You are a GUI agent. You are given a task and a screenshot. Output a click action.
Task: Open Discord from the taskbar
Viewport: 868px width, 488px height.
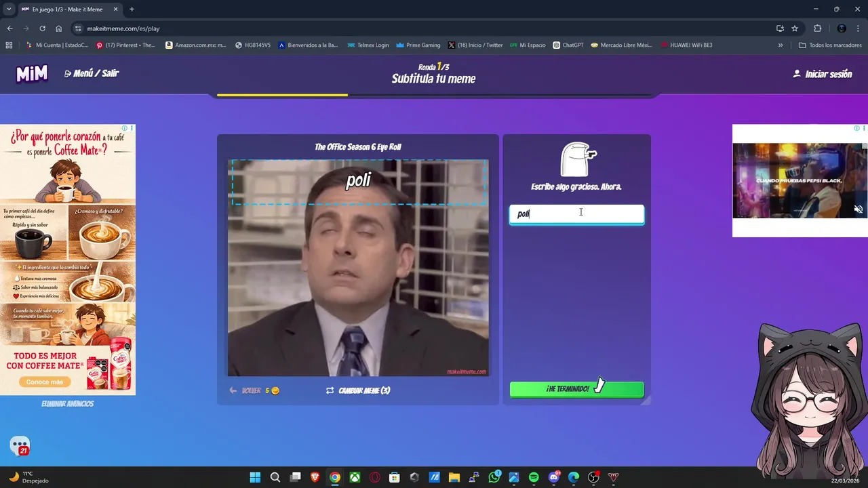[x=554, y=477]
